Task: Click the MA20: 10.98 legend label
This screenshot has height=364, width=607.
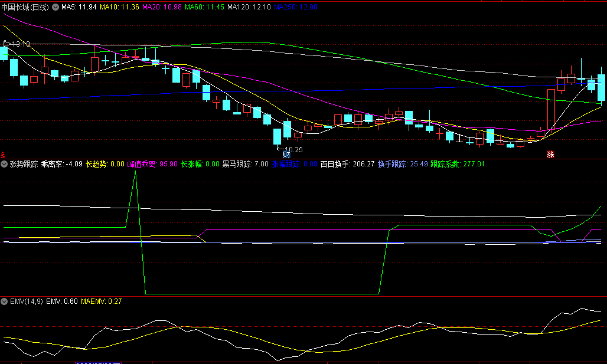Action: 162,7
